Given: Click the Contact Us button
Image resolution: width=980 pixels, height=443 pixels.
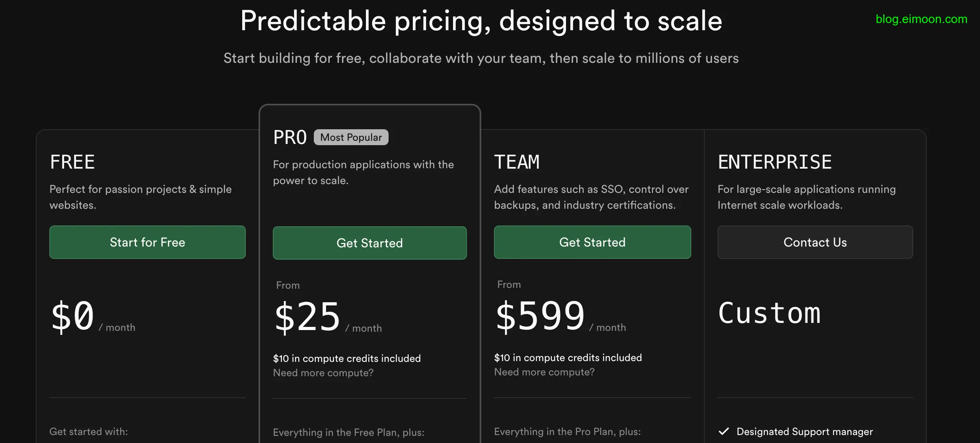Looking at the screenshot, I should 815,242.
